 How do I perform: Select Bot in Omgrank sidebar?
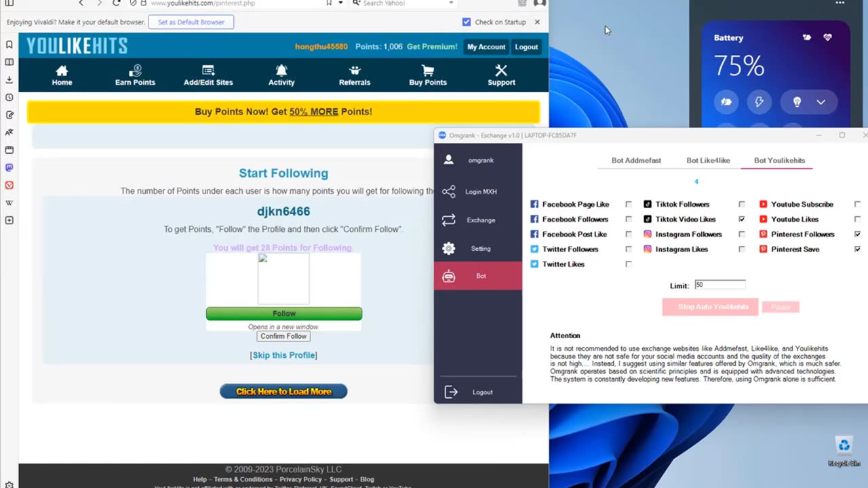478,276
